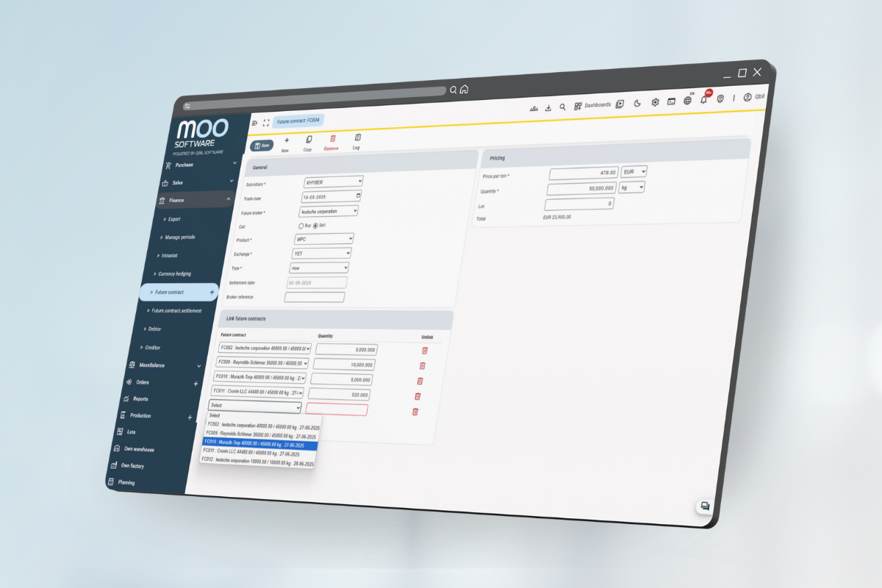Open Own factory
This screenshot has height=588, width=882.
click(x=132, y=466)
